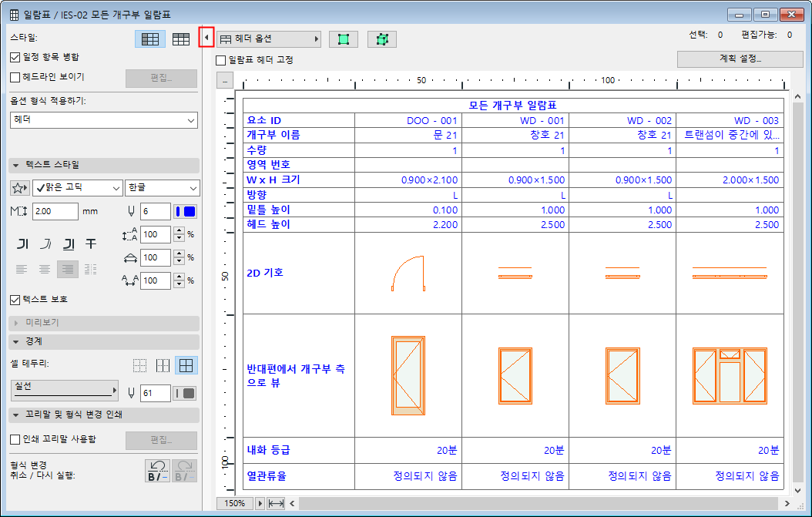
Task: Click the door 2D symbol thumbnail
Action: pyautogui.click(x=408, y=273)
